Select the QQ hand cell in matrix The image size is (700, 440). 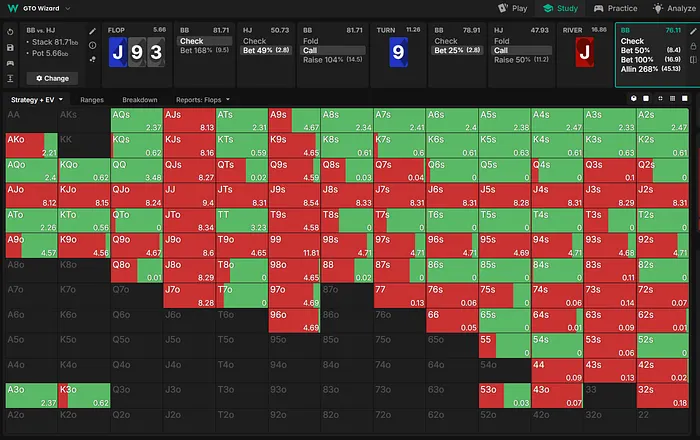[136, 168]
